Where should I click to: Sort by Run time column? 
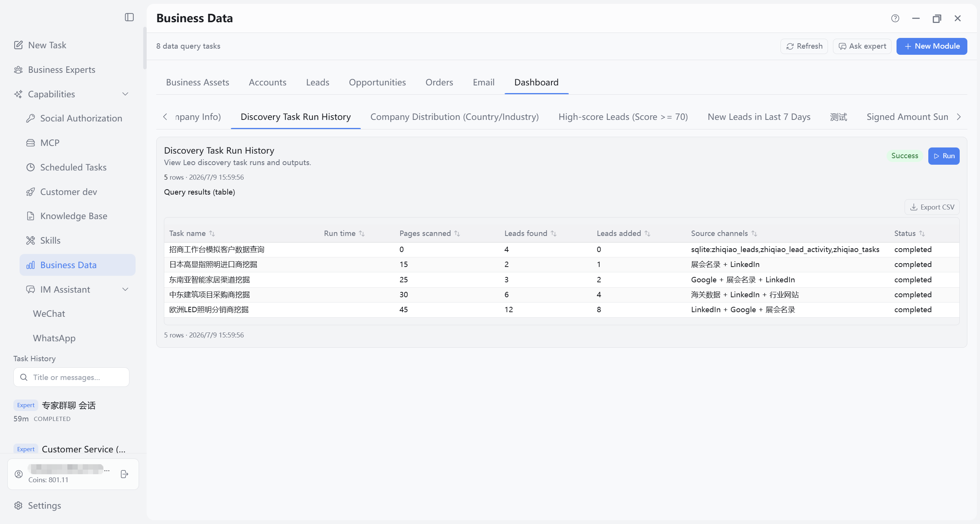coord(362,233)
